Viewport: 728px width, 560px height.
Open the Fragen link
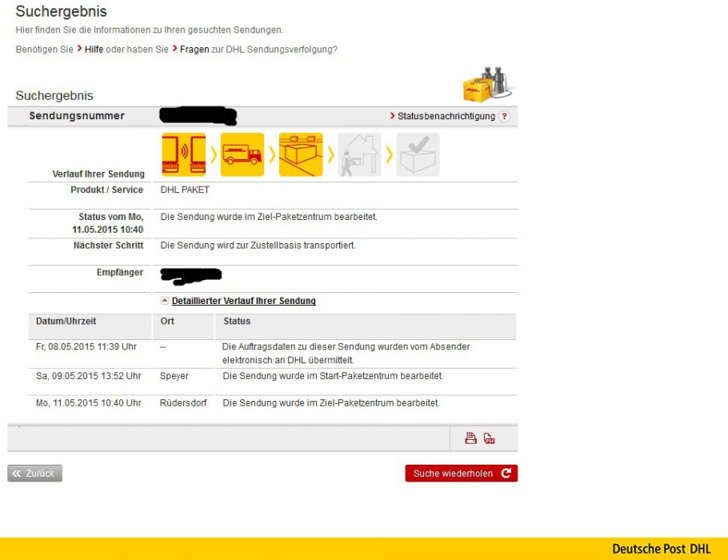point(194,50)
